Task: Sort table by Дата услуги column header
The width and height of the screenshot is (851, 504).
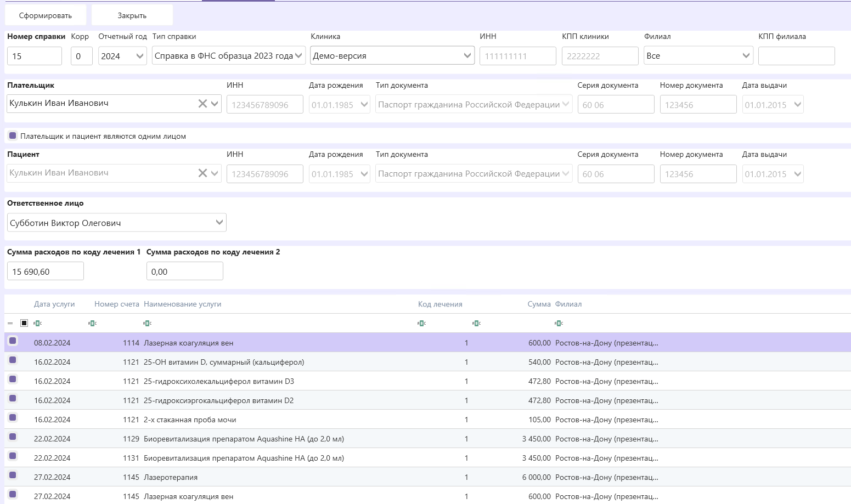Action: [x=54, y=304]
